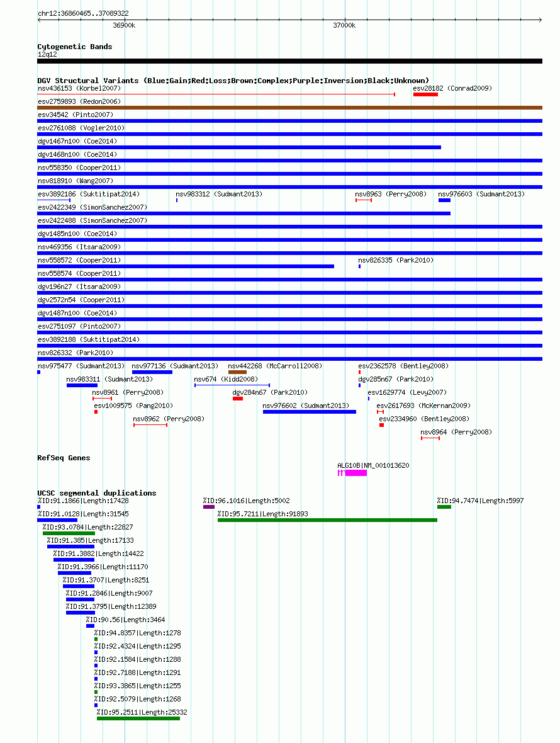Screen dimensions: 560x743
Task: Open nsv8963 (Perry2008) variant label
Action: (x=391, y=195)
